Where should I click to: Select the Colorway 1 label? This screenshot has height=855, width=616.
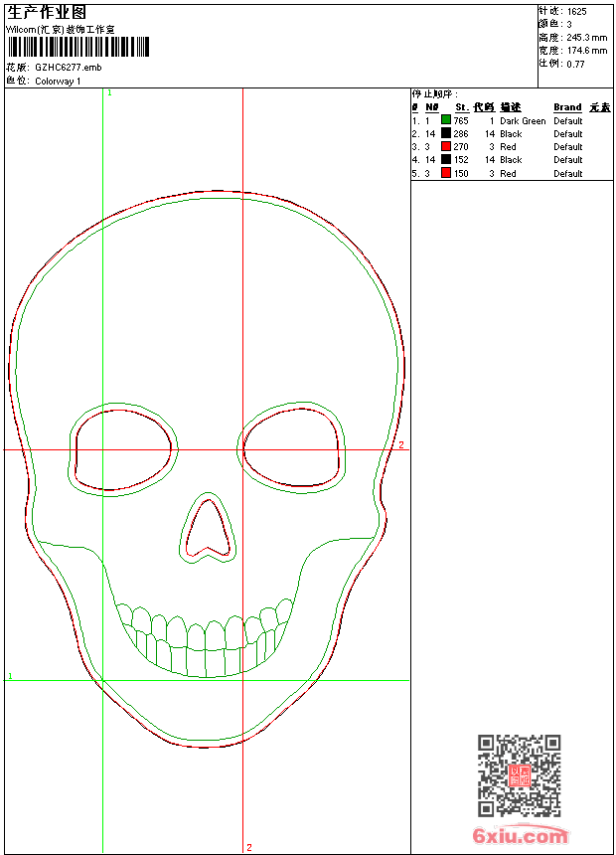click(x=58, y=81)
